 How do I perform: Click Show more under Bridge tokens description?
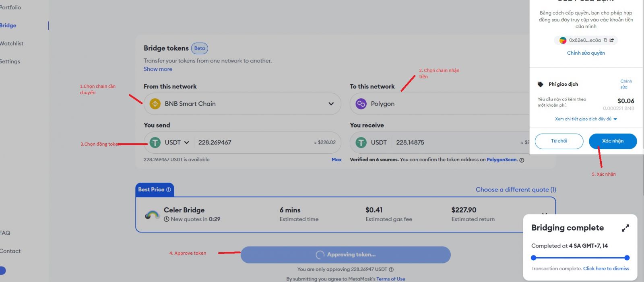click(x=158, y=69)
